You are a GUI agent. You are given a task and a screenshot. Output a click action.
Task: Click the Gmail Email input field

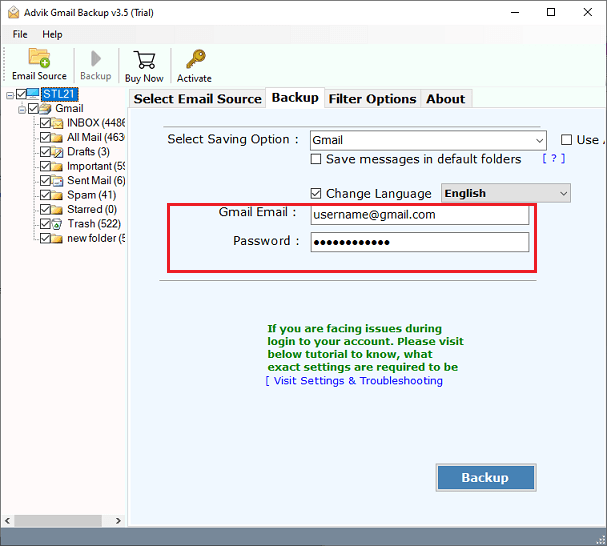(x=420, y=215)
